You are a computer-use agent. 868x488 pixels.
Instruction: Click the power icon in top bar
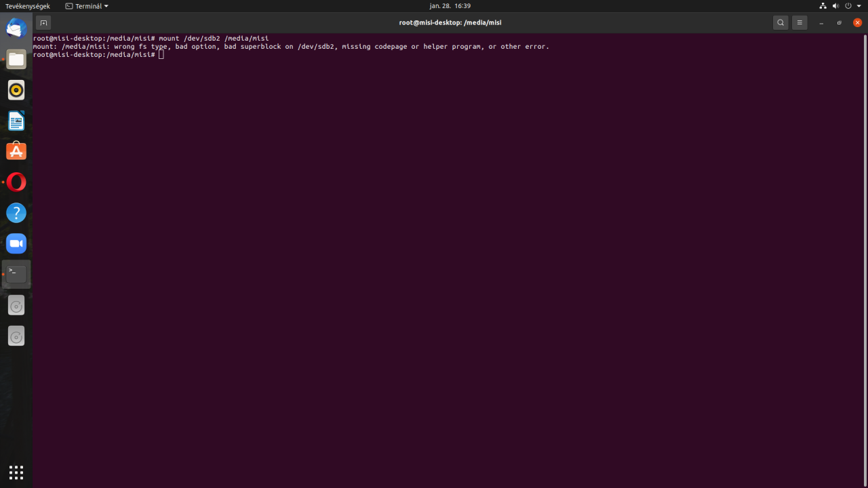[x=848, y=5]
